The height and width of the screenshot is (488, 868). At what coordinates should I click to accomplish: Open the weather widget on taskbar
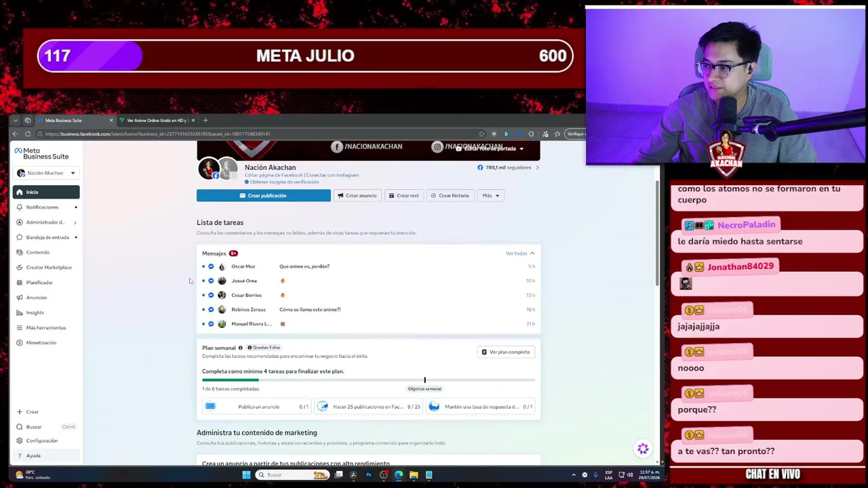pos(32,474)
